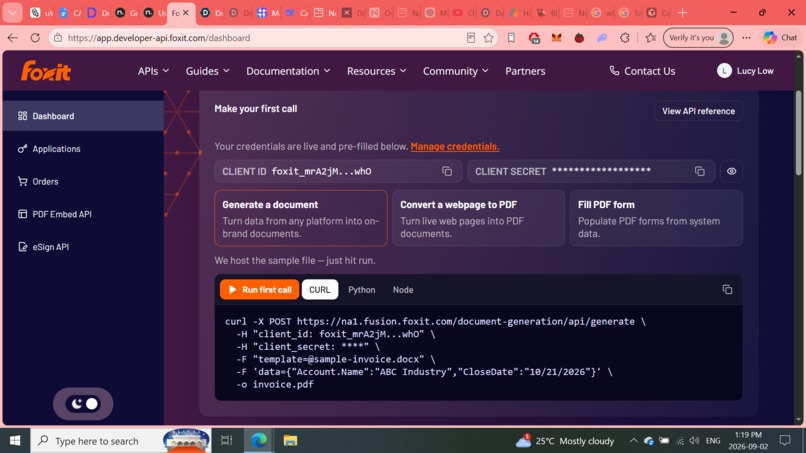Open the MetaMask fox extension

coord(556,38)
